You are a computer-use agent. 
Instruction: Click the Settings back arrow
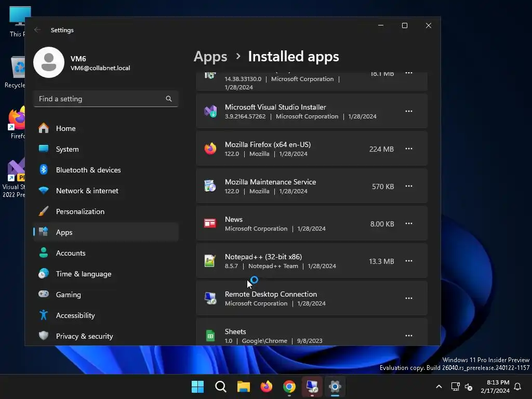[37, 30]
